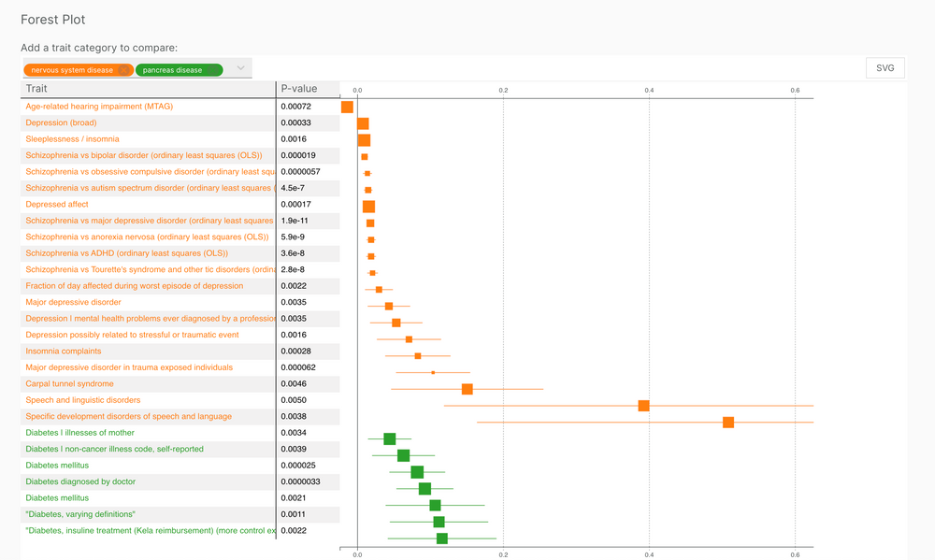Export the plot using the SVG button
935x560 pixels.
(885, 67)
